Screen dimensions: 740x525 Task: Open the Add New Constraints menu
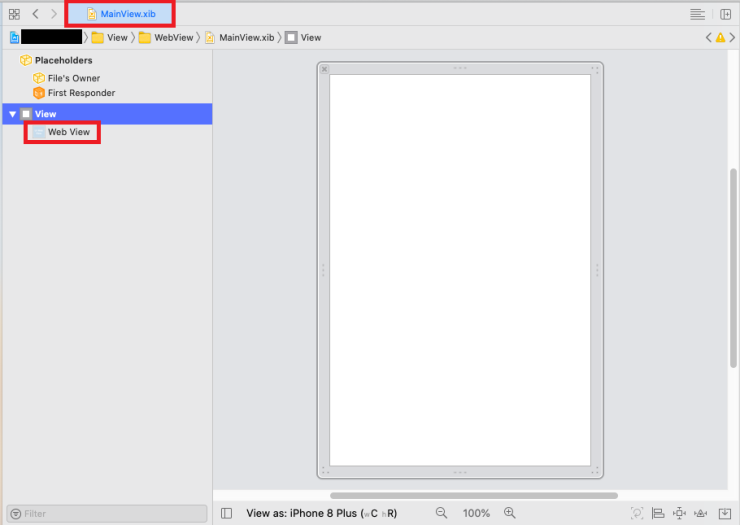pyautogui.click(x=680, y=513)
